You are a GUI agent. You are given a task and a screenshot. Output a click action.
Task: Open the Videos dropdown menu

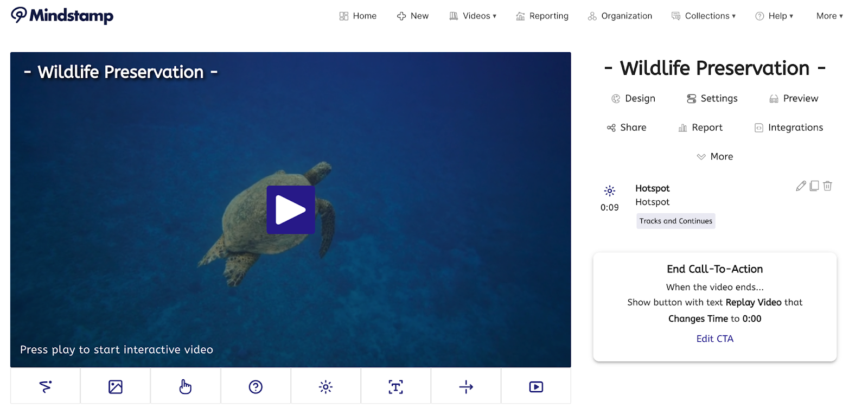tap(473, 16)
